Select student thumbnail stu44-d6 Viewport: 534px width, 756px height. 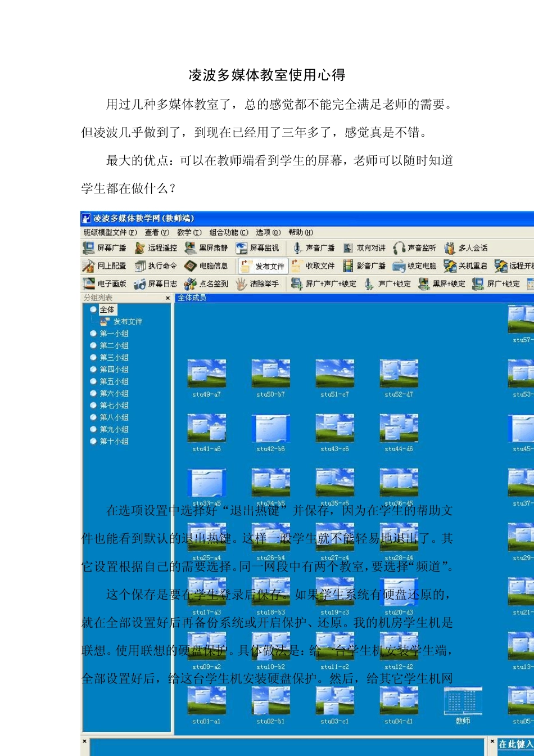[399, 433]
